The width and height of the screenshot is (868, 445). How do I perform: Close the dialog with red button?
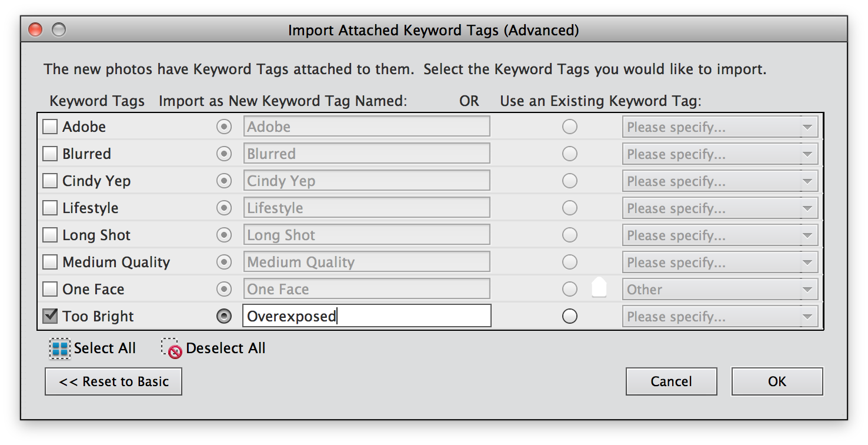[35, 29]
